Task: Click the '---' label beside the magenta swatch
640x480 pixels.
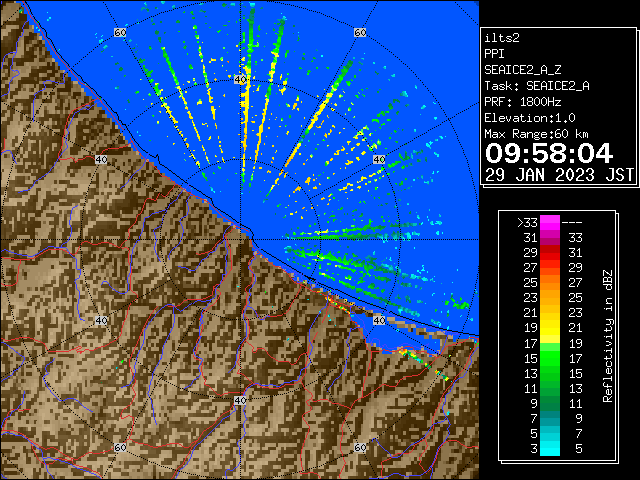Action: 572,223
